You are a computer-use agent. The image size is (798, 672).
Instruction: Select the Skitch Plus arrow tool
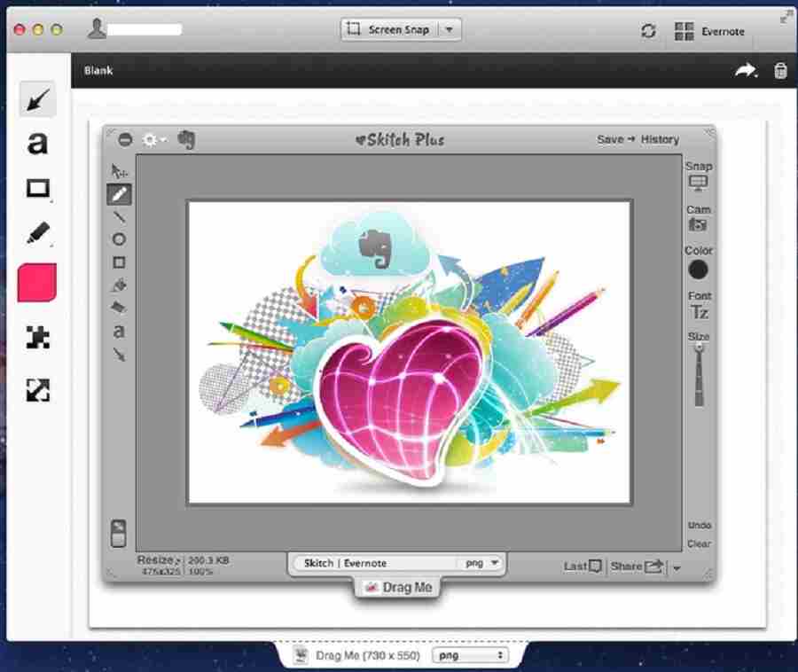tap(119, 354)
